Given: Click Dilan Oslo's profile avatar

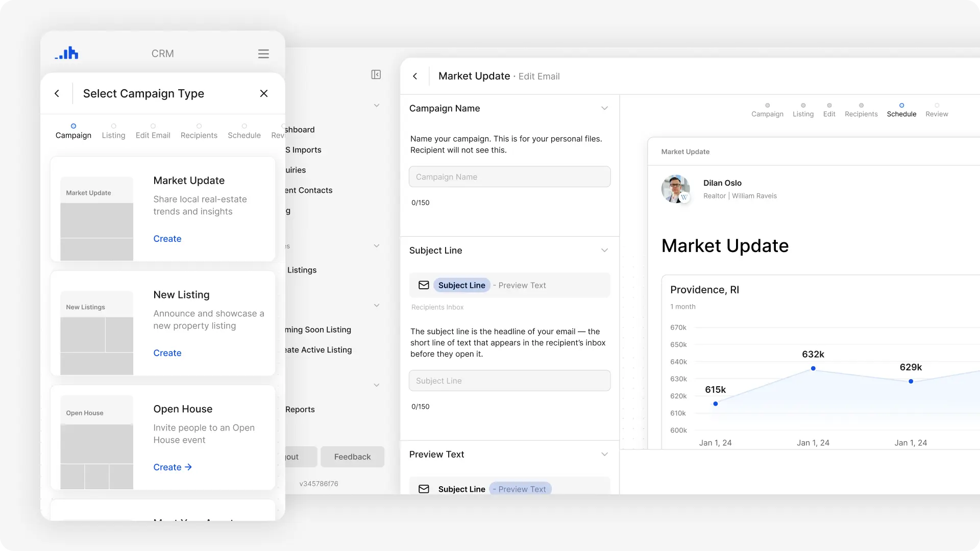Looking at the screenshot, I should click(x=676, y=189).
